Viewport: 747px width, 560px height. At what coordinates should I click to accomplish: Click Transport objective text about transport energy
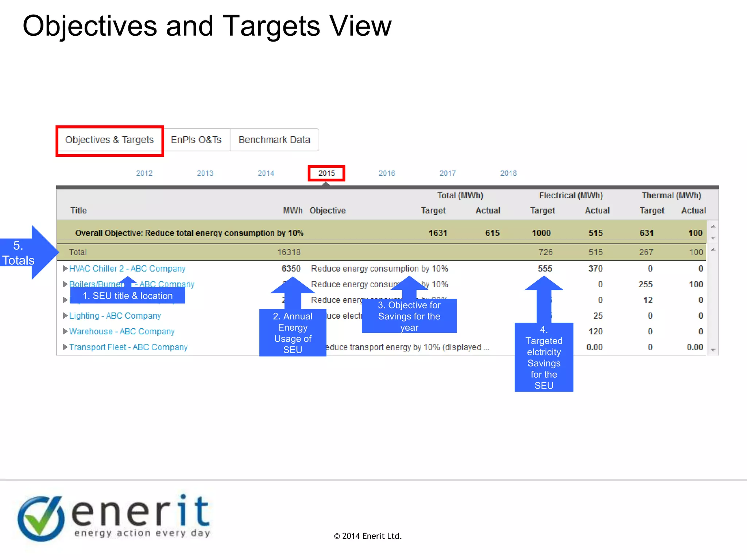[408, 347]
